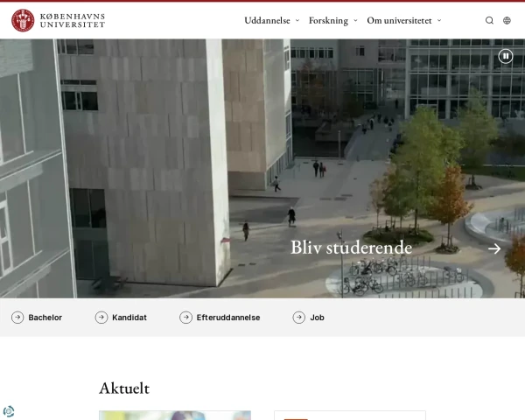Open the second Aktuelt news card
Image resolution: width=525 pixels, height=420 pixels.
(350, 416)
